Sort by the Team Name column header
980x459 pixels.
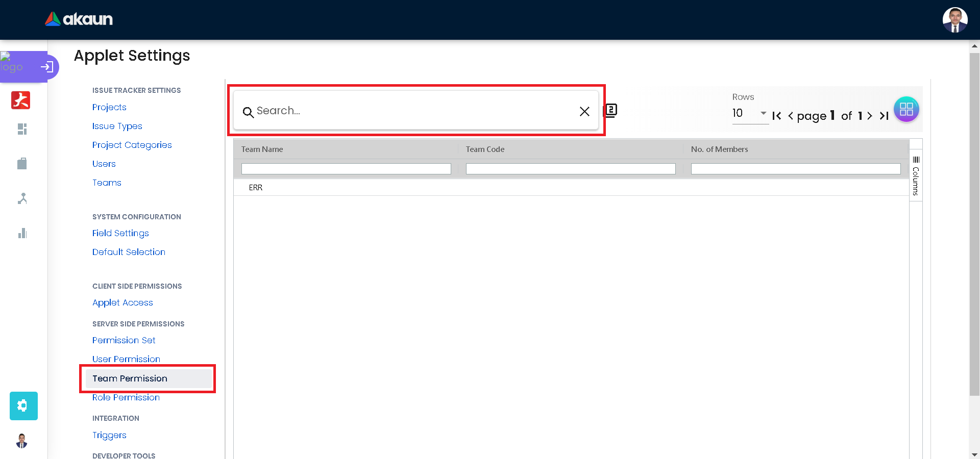262,149
